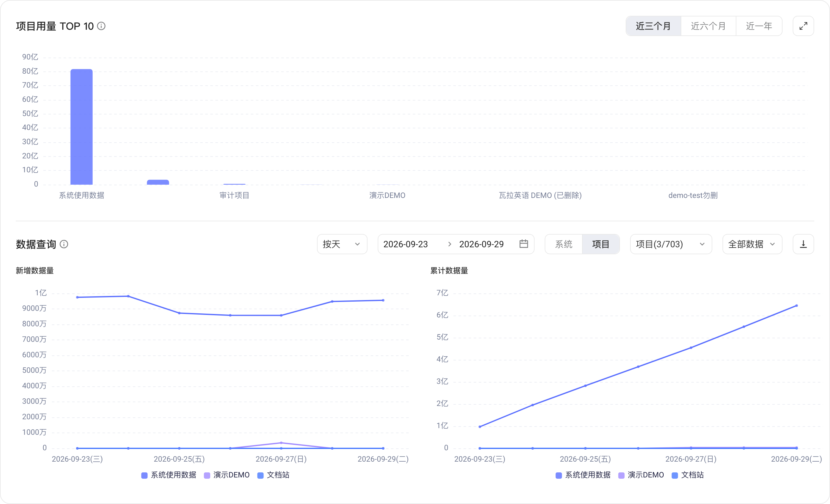830x504 pixels.
Task: Select the 近三个月 time range tab
Action: [653, 26]
